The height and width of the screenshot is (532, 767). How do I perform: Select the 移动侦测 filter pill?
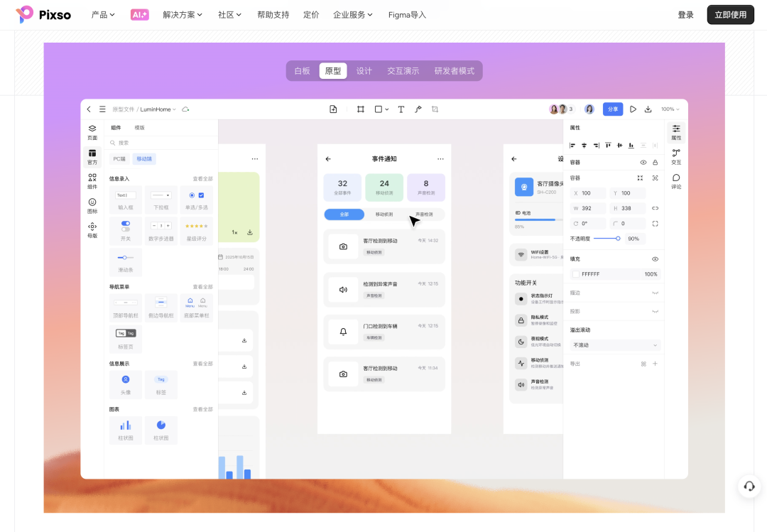pyautogui.click(x=384, y=215)
